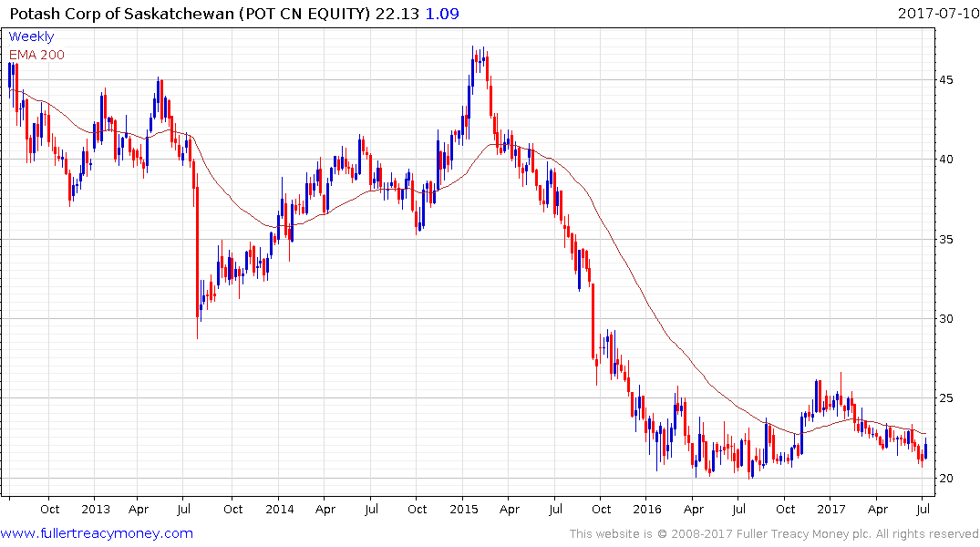Screen dimensions: 980x547
Task: Click the 2016 year label on time axis
Action: point(647,510)
